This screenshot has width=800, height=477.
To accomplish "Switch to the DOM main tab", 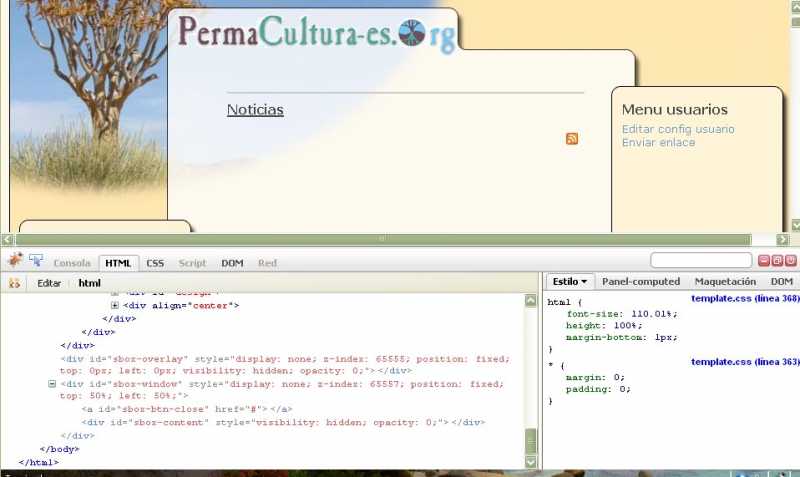I will [x=232, y=263].
